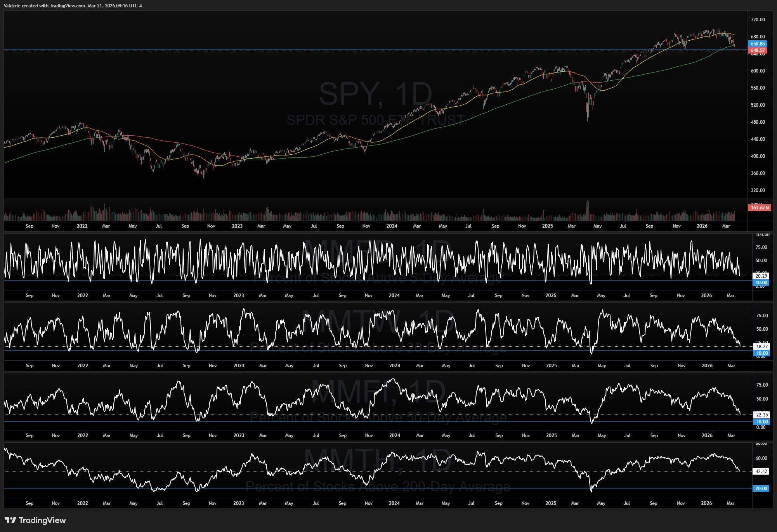This screenshot has width=777, height=532.
Task: Click the 2024 label on SPY time axis
Action: coord(392,226)
